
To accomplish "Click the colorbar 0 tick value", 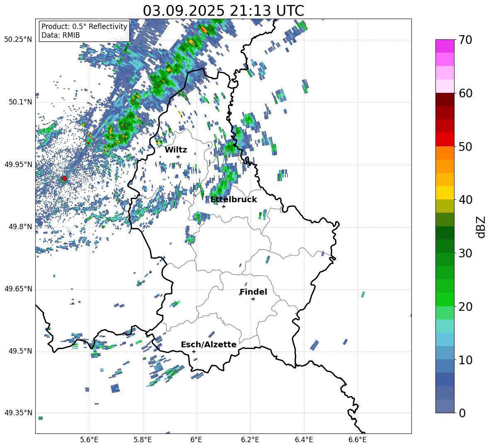I will (462, 413).
